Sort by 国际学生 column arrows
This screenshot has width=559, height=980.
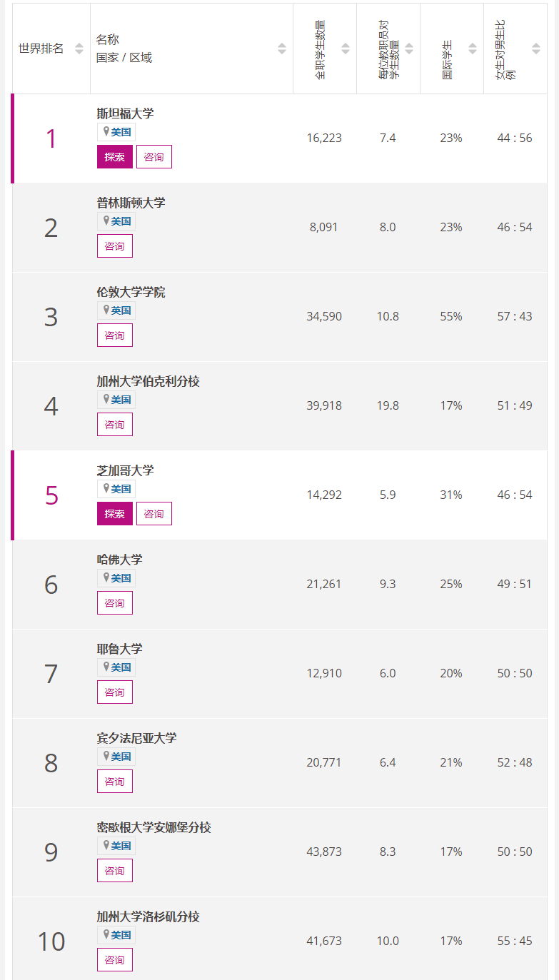pyautogui.click(x=473, y=49)
